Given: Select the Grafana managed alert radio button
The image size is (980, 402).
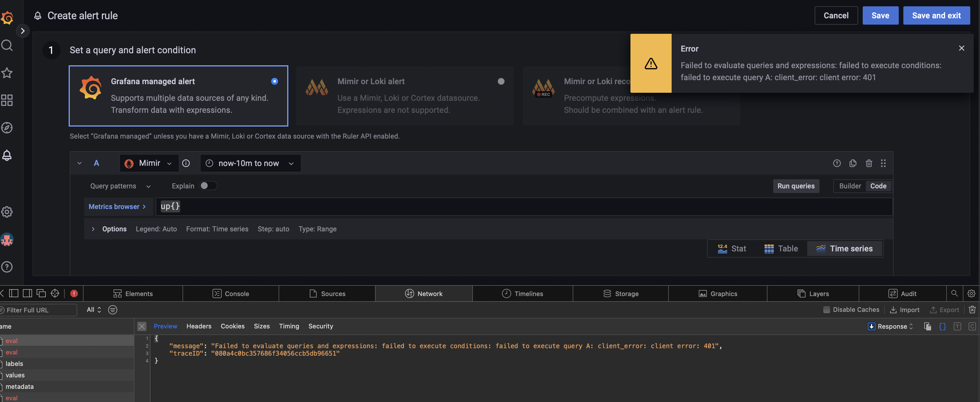Looking at the screenshot, I should click(275, 81).
